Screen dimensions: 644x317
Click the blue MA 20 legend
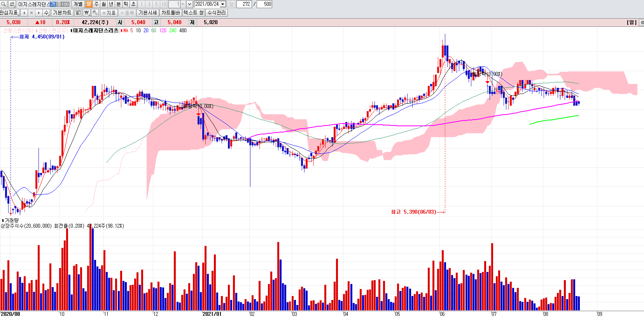(x=146, y=30)
